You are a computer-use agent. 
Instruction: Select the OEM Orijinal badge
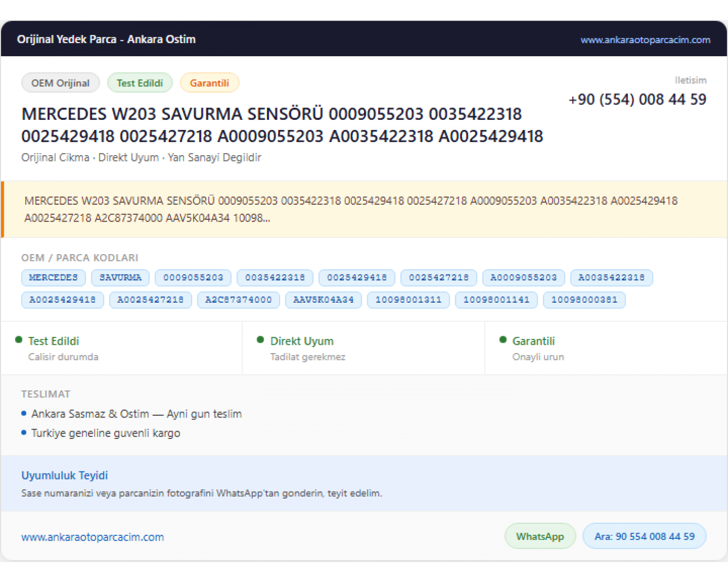coord(61,83)
